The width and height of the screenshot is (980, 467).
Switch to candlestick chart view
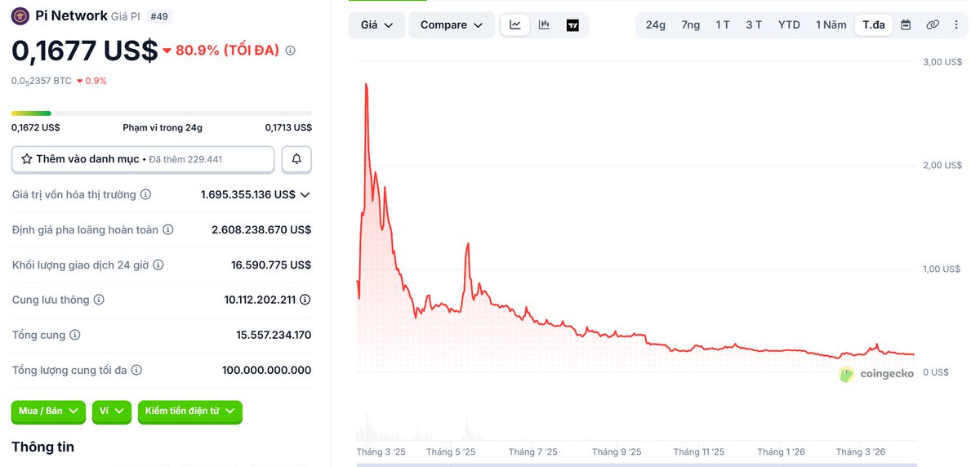point(544,24)
